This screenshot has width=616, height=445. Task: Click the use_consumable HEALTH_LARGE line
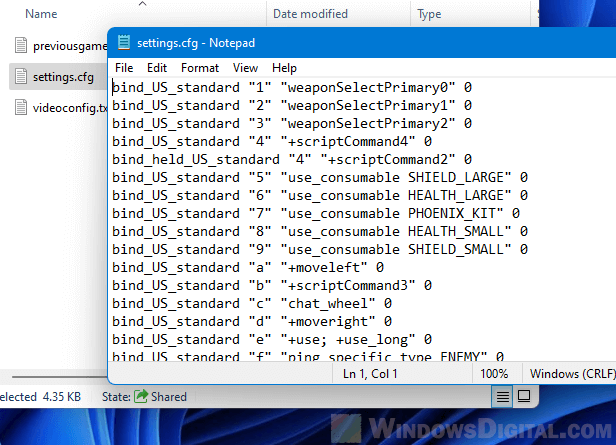click(x=320, y=195)
